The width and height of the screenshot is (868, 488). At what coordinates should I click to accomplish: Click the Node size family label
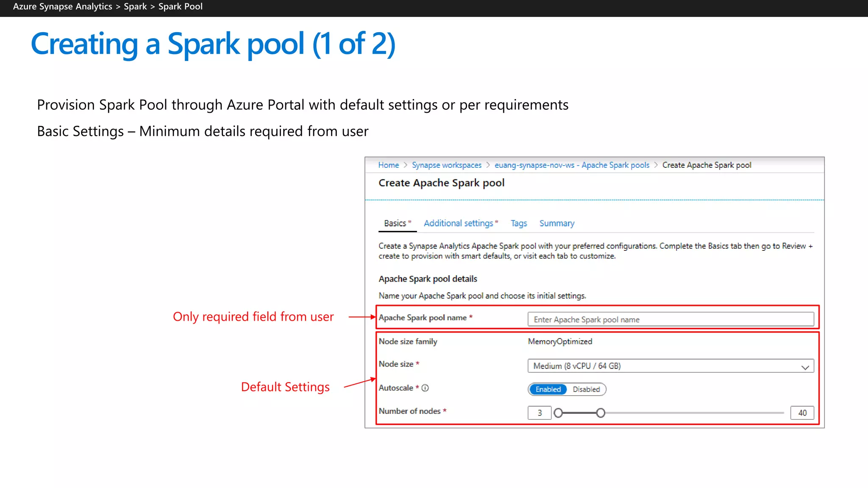408,341
